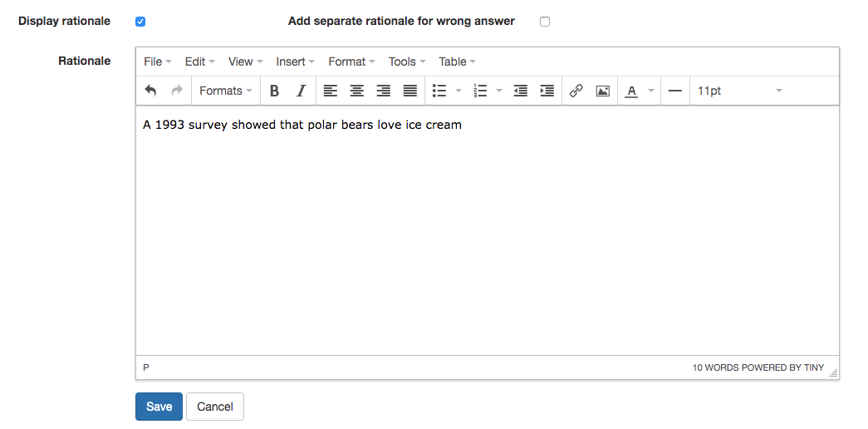The height and width of the screenshot is (429, 868).
Task: Open the Insert menu
Action: [296, 62]
